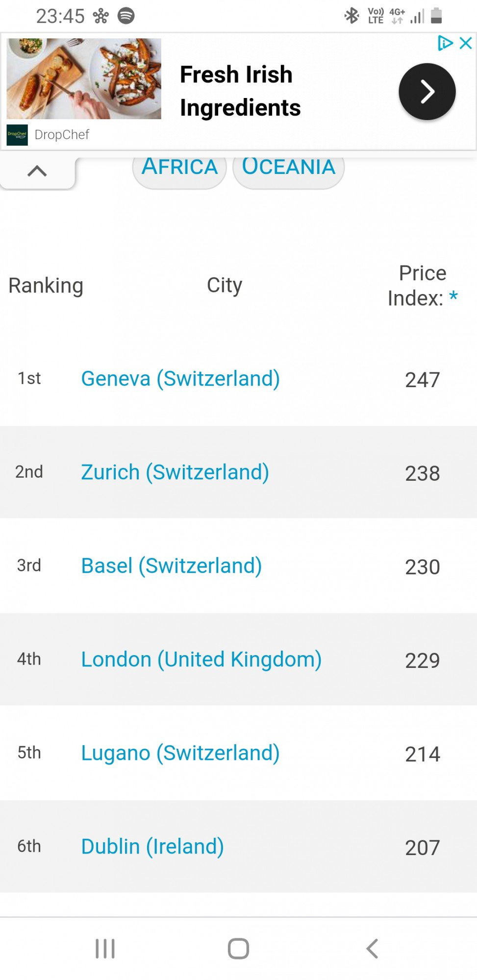Tap the Fresh Irish Ingredients ad headline
Viewport: 477px width, 980px height.
(240, 91)
